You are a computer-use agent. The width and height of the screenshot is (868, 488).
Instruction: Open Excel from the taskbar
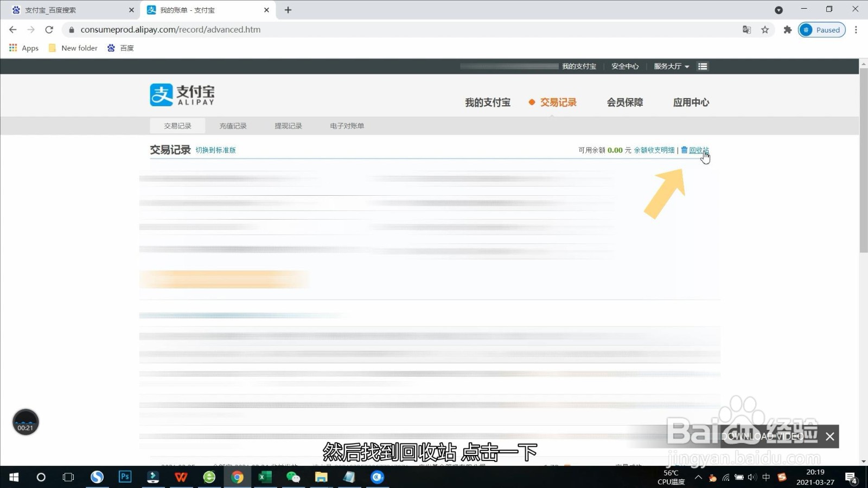pos(265,477)
